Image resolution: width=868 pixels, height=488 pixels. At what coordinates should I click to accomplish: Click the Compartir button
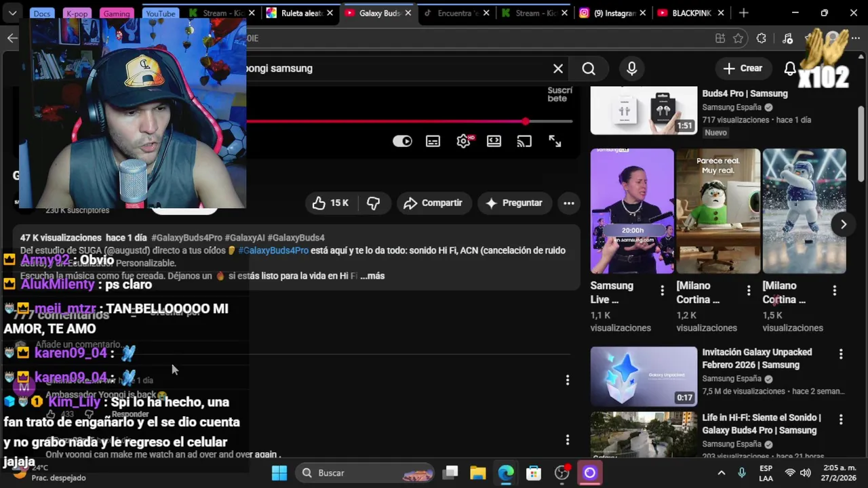point(433,203)
